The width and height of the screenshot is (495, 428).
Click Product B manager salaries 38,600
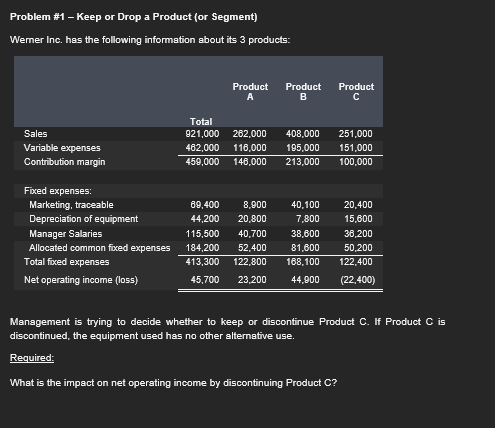click(x=305, y=234)
